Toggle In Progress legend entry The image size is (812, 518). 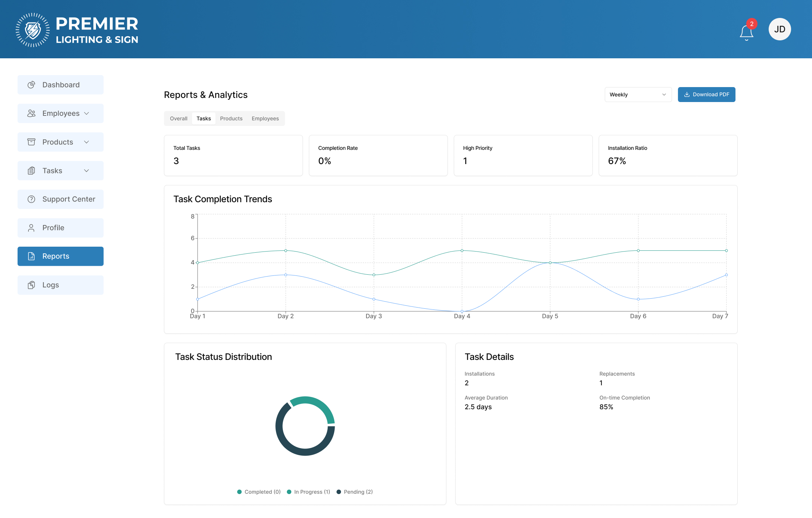[x=309, y=492]
